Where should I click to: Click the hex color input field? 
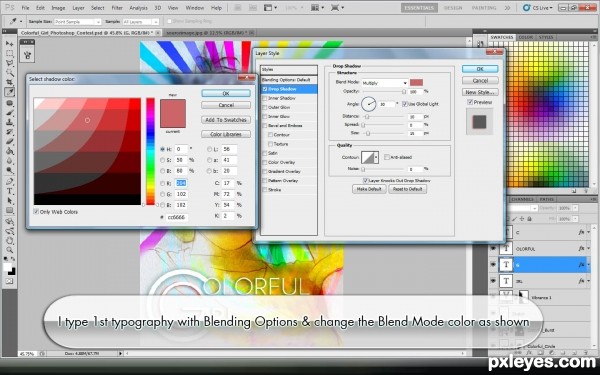(177, 217)
